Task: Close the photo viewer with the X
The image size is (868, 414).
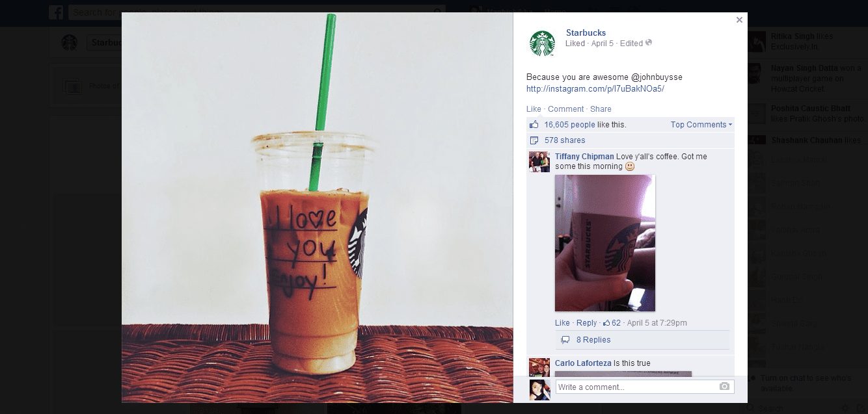Action: pos(739,20)
